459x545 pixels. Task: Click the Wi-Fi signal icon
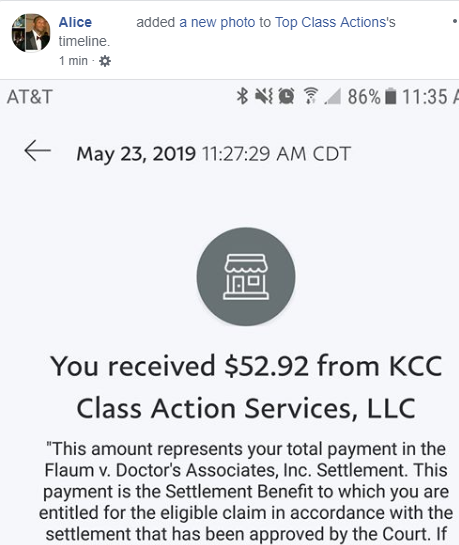coord(311,96)
